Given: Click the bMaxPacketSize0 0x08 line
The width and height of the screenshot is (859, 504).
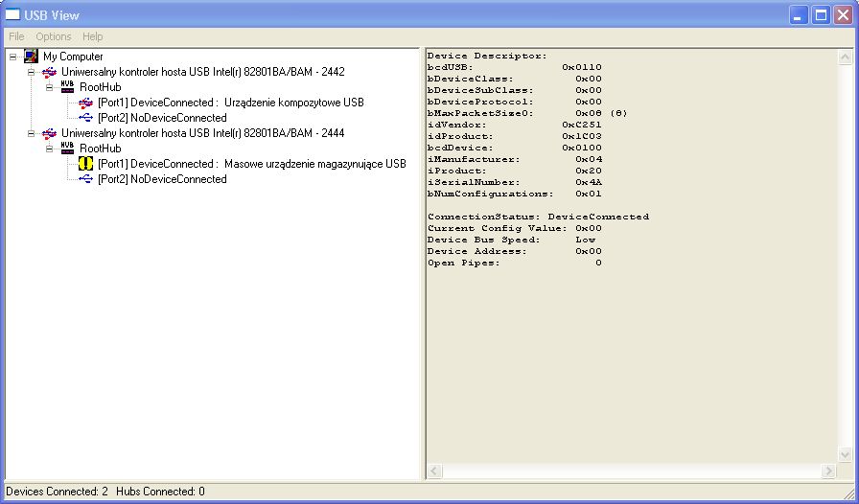Looking at the screenshot, I should 527,113.
